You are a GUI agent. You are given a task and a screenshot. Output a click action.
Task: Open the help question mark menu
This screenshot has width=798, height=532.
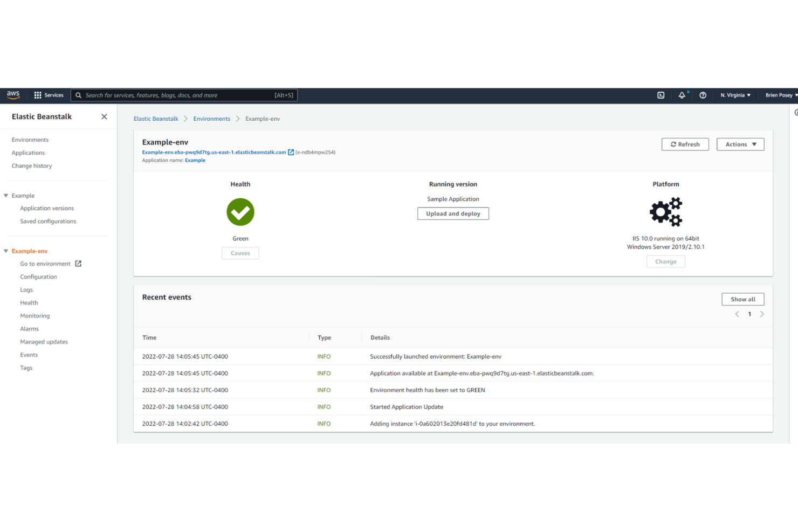(x=703, y=95)
